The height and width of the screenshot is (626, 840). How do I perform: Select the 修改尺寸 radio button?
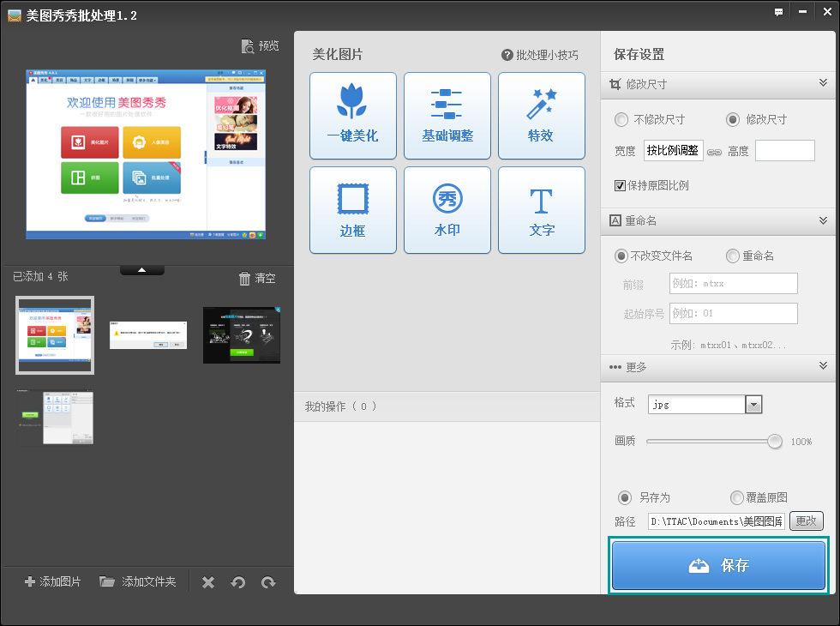(x=733, y=119)
